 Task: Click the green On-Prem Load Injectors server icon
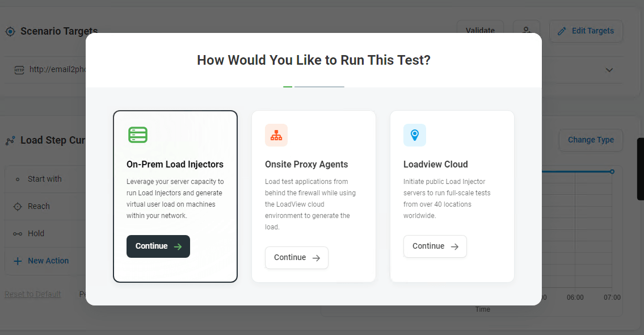click(137, 135)
